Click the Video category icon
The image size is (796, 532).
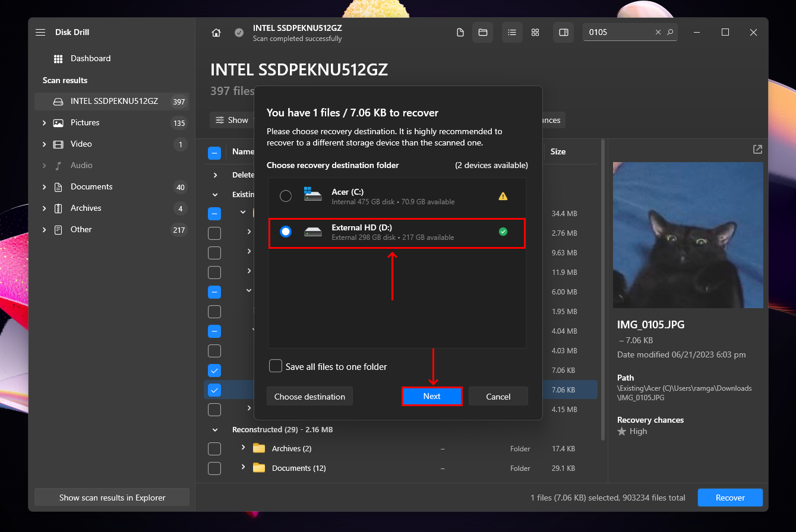pyautogui.click(x=58, y=144)
